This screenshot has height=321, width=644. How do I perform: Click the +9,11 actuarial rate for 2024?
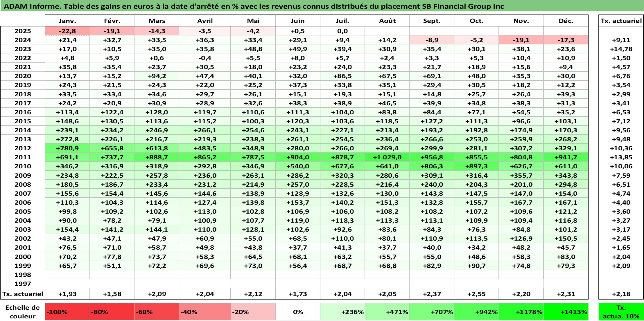621,40
